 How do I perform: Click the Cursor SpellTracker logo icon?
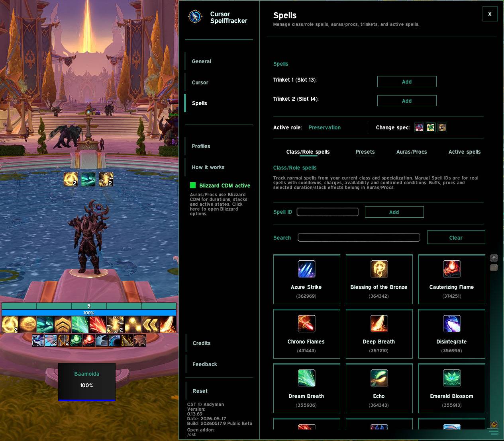pos(195,16)
